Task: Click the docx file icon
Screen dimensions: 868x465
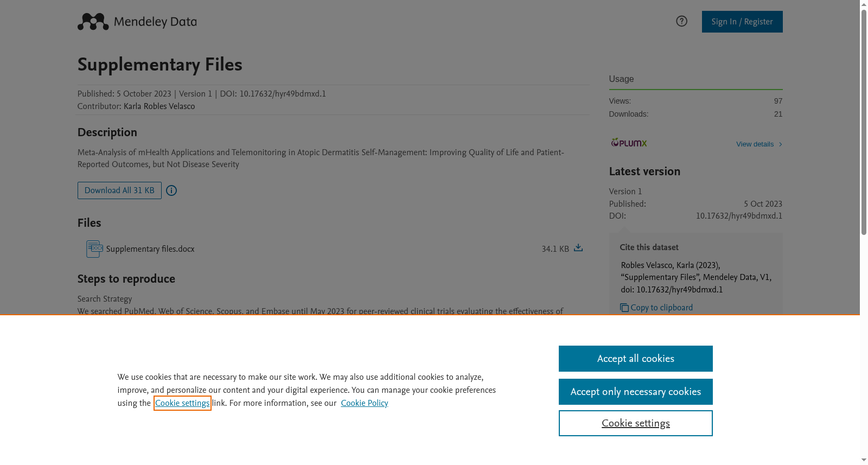Action: (x=94, y=249)
